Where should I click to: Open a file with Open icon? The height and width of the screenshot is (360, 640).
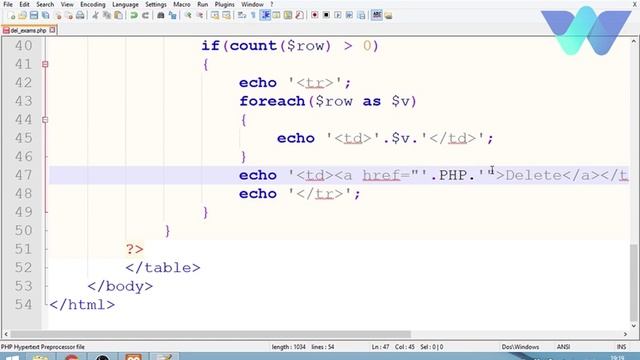pos(22,16)
